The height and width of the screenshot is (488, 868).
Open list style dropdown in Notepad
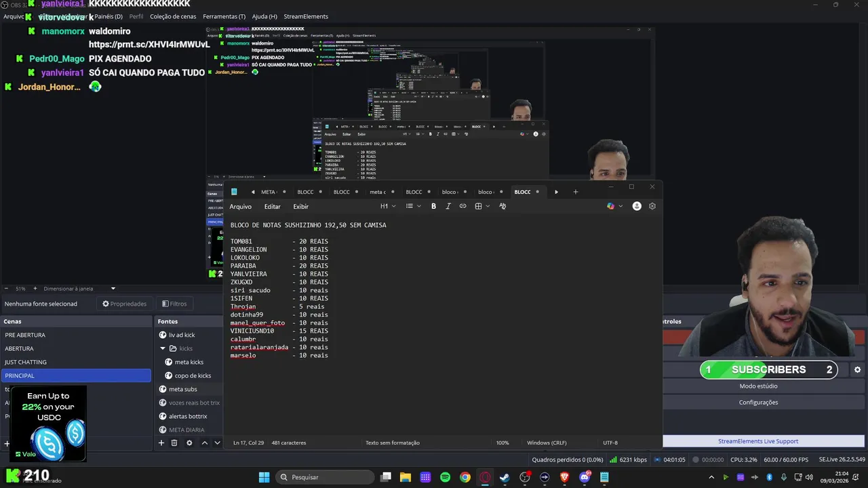(413, 206)
